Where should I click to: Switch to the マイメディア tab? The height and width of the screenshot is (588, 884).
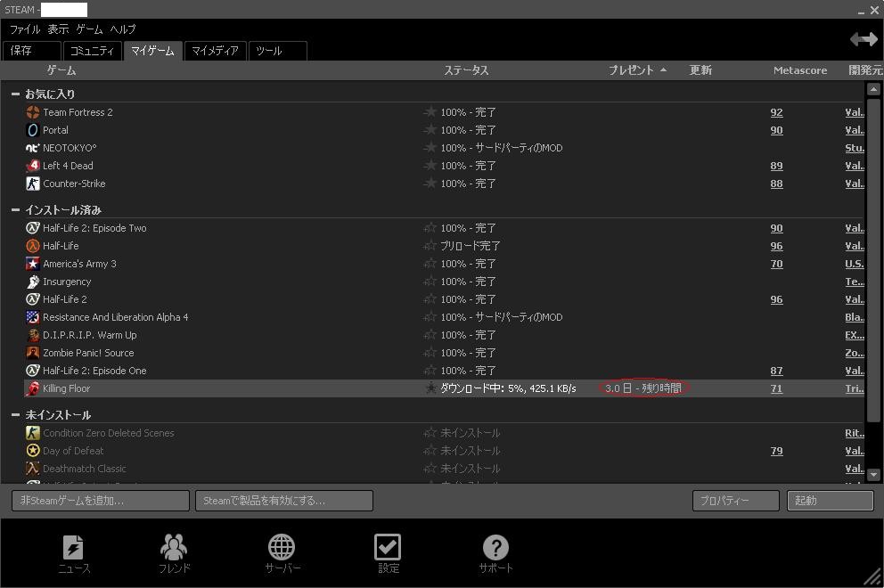click(215, 51)
